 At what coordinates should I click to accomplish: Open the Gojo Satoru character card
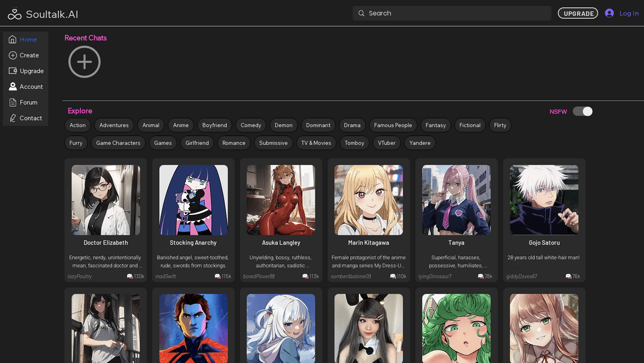[544, 221]
